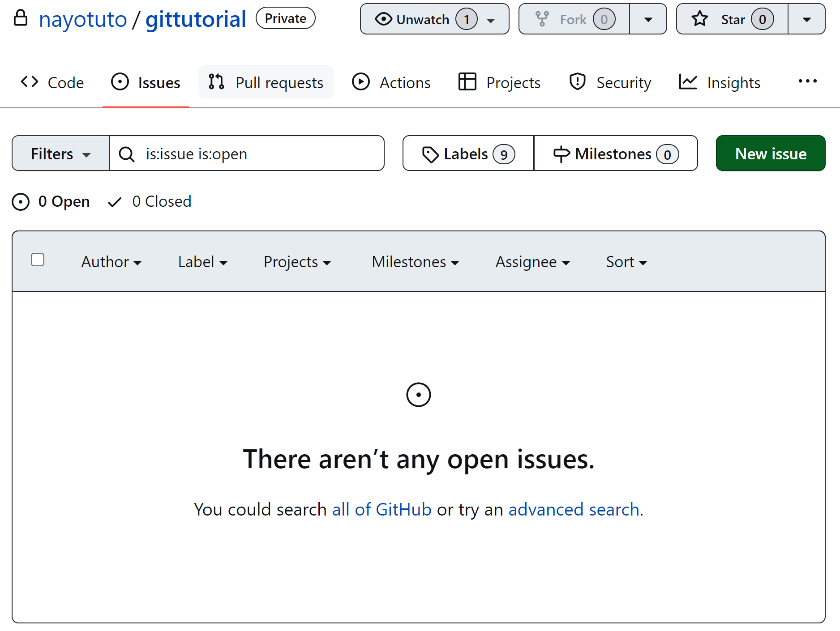Click the tag icon beside Labels
This screenshot has height=631, width=840.
click(x=430, y=154)
